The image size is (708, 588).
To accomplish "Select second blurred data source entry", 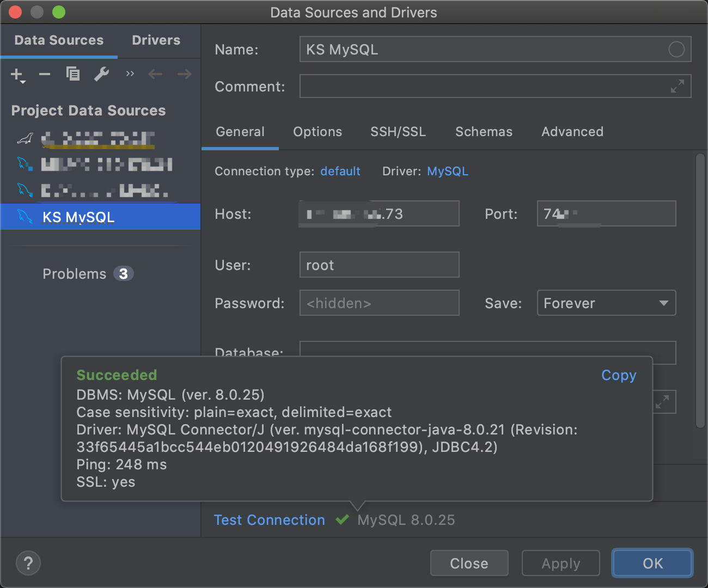I will point(101,164).
